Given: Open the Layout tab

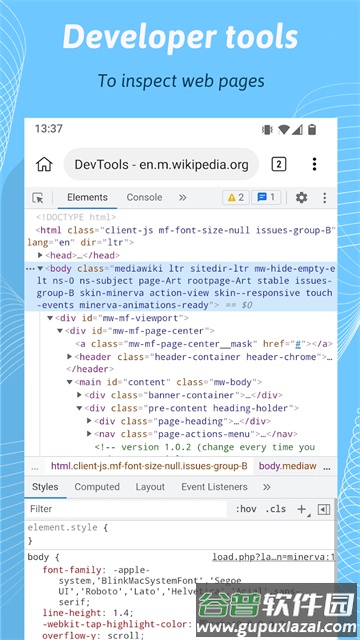Looking at the screenshot, I should point(150,487).
